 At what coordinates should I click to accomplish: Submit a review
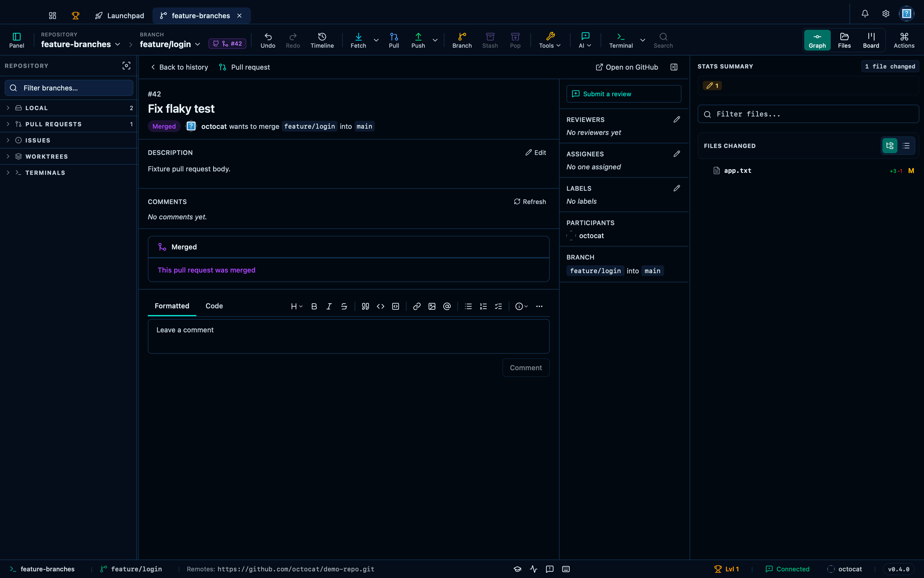(x=623, y=94)
